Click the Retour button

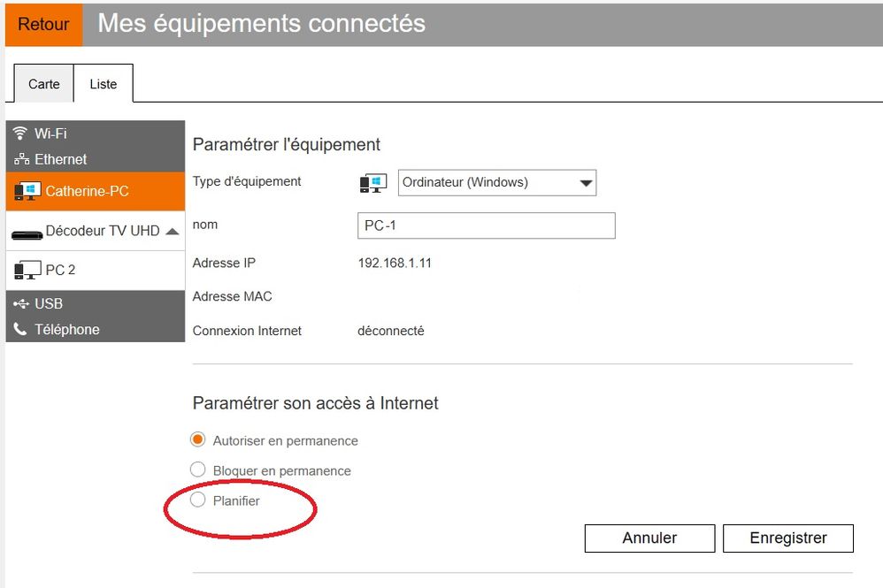(42, 25)
